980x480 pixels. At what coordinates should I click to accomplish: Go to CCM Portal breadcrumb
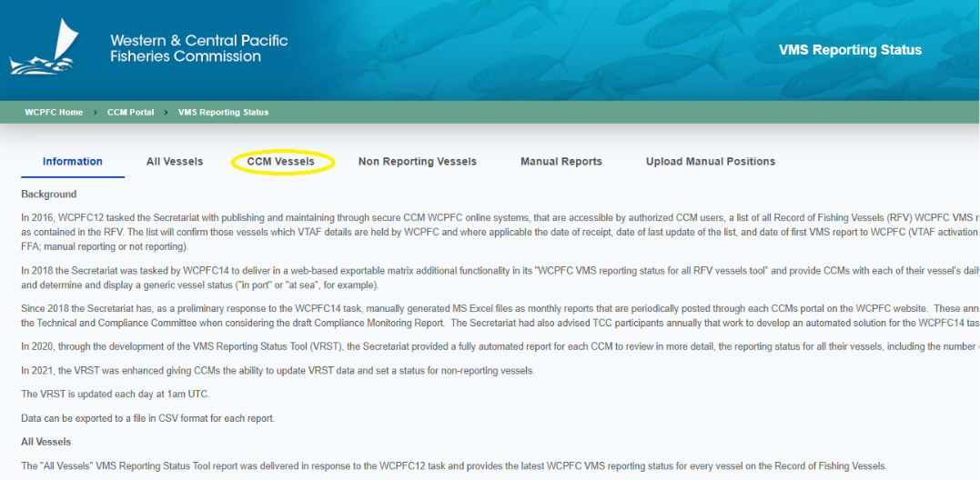point(131,113)
